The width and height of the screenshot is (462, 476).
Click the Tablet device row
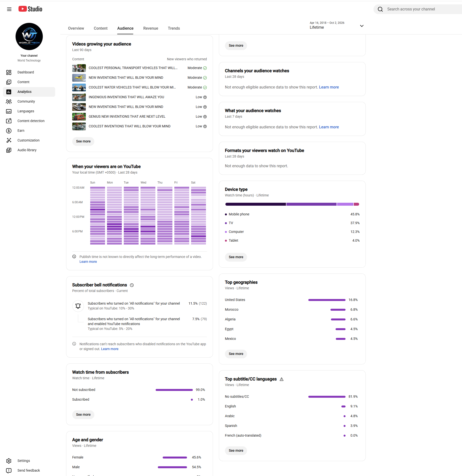pos(292,240)
